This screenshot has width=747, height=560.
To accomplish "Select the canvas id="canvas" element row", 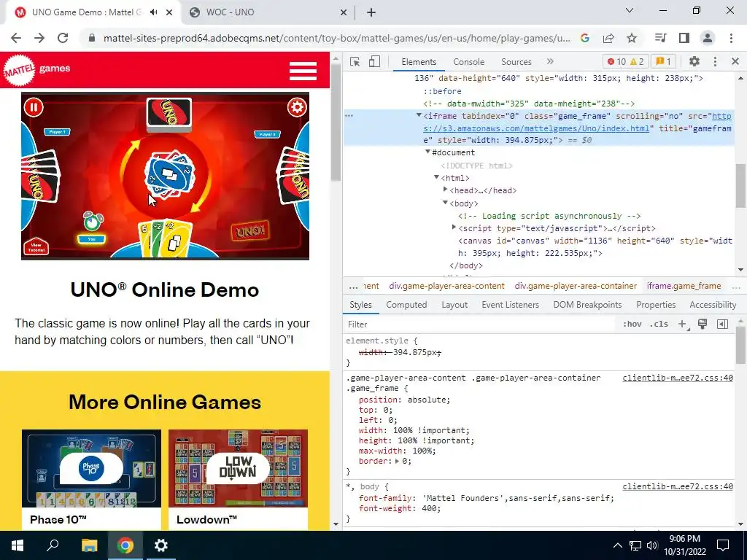I will [595, 247].
